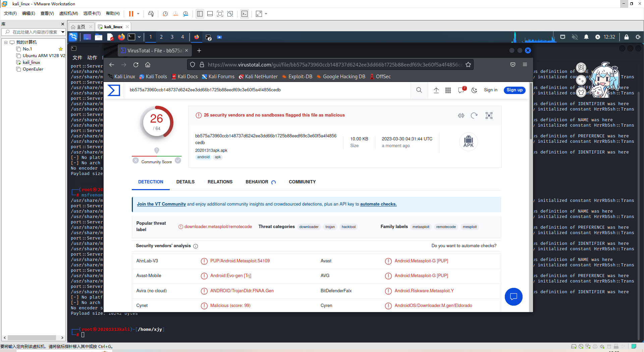Viewport: 644px width, 352px height.
Task: Open the library search filter dropdown
Action: coord(62,32)
